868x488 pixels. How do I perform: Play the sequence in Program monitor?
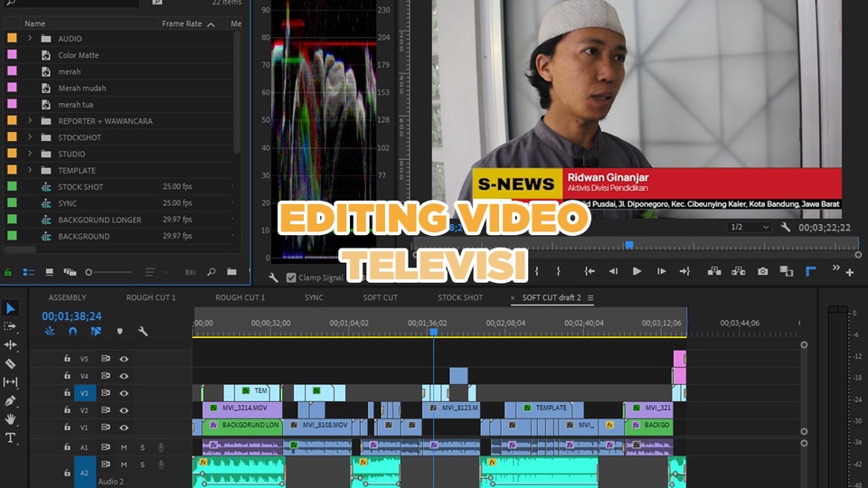[x=637, y=271]
